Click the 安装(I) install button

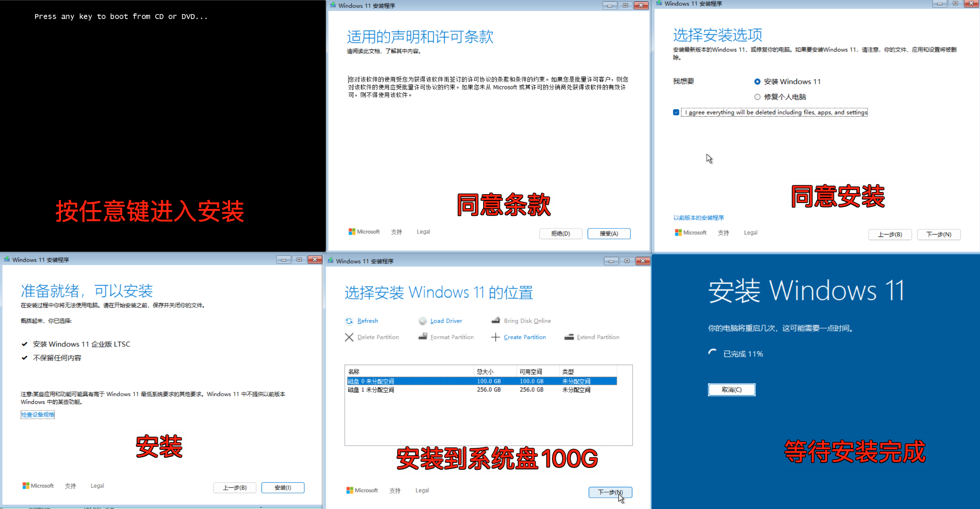pos(283,487)
